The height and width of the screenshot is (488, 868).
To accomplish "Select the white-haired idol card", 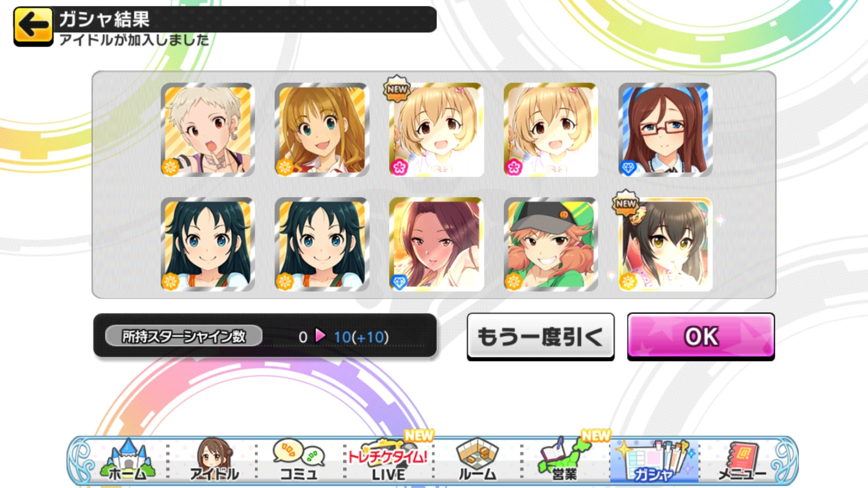I will pos(208,130).
